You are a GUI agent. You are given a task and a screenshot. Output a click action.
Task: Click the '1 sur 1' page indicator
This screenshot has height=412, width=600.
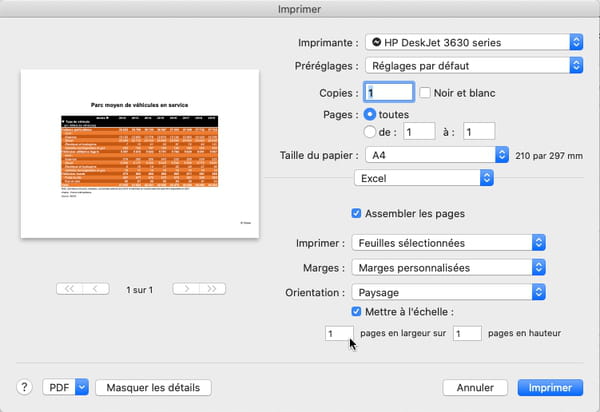[140, 290]
